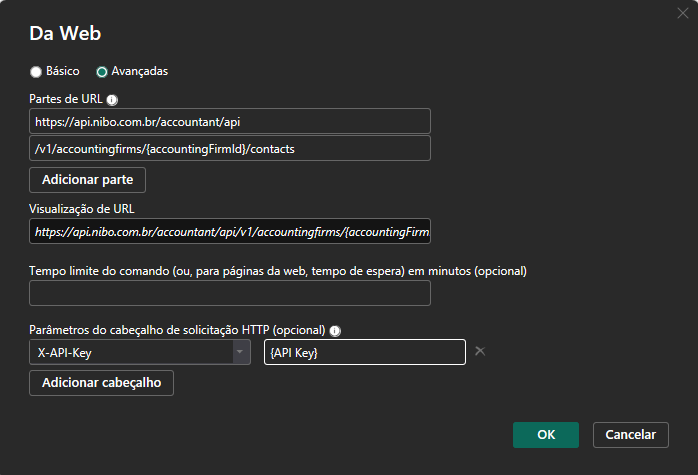Click the Visualização de URL label
This screenshot has height=475, width=698.
[x=82, y=209]
